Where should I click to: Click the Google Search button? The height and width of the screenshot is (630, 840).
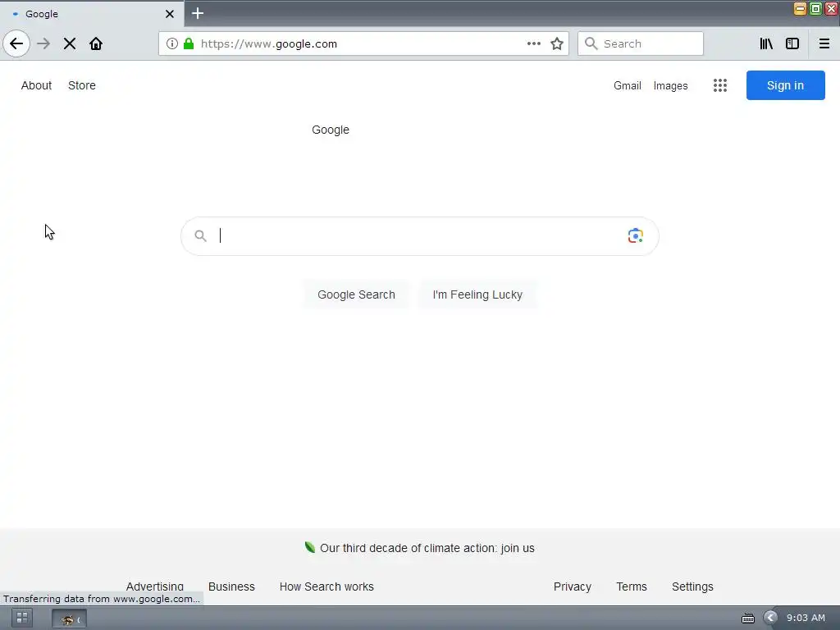click(x=356, y=294)
